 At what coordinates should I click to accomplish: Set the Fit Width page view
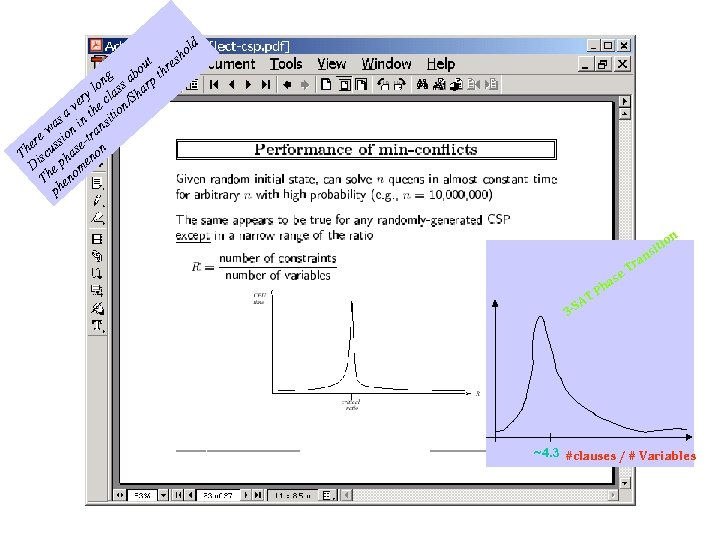point(361,84)
